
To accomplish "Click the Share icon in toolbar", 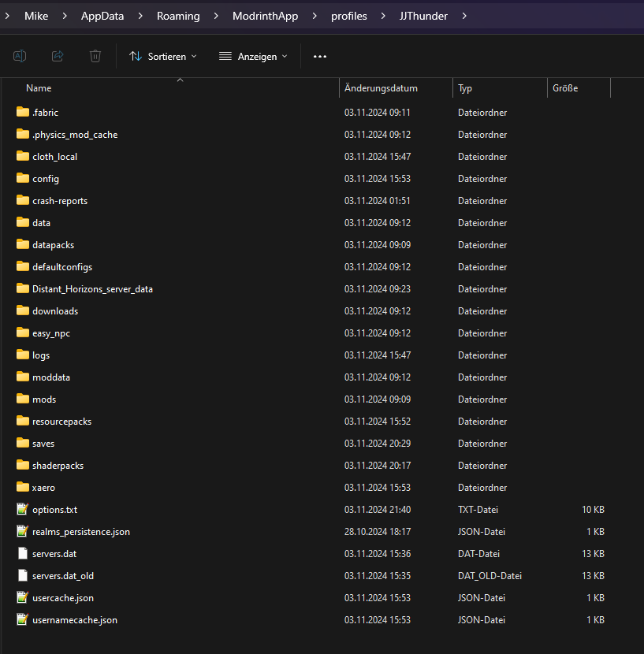I will (58, 56).
